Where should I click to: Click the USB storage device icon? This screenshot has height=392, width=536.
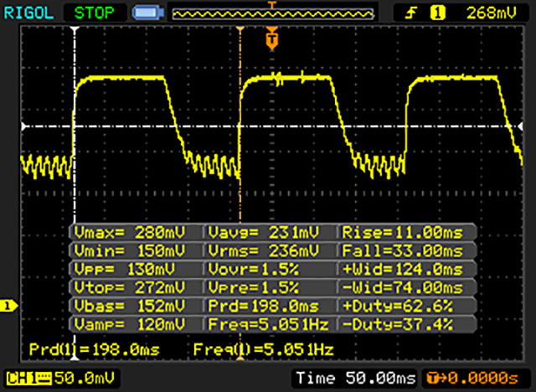[x=148, y=13]
